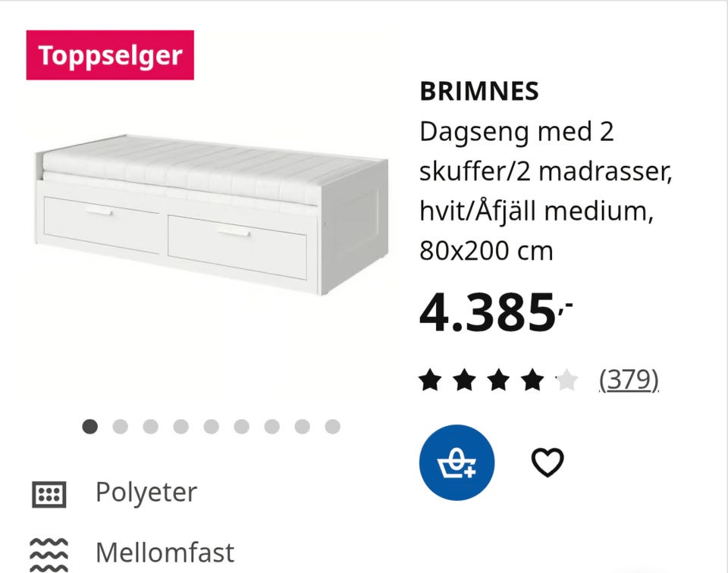Open the Toppselger badge label
The image size is (728, 573).
point(110,54)
